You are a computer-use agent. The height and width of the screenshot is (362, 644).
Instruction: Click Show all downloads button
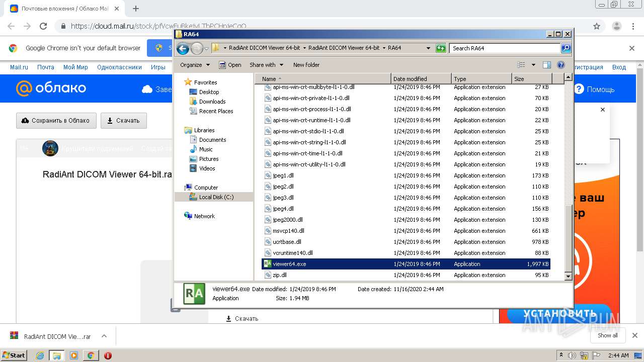pyautogui.click(x=608, y=335)
